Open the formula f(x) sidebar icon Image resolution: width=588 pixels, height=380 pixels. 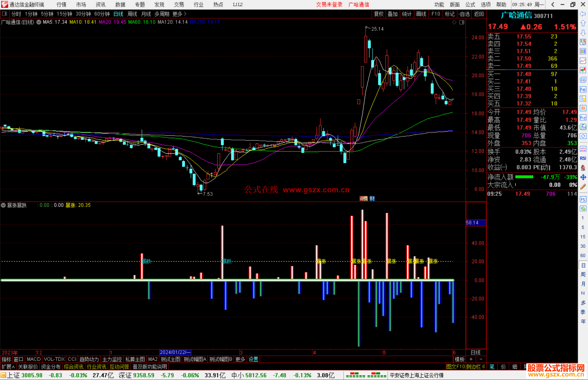coord(583,127)
